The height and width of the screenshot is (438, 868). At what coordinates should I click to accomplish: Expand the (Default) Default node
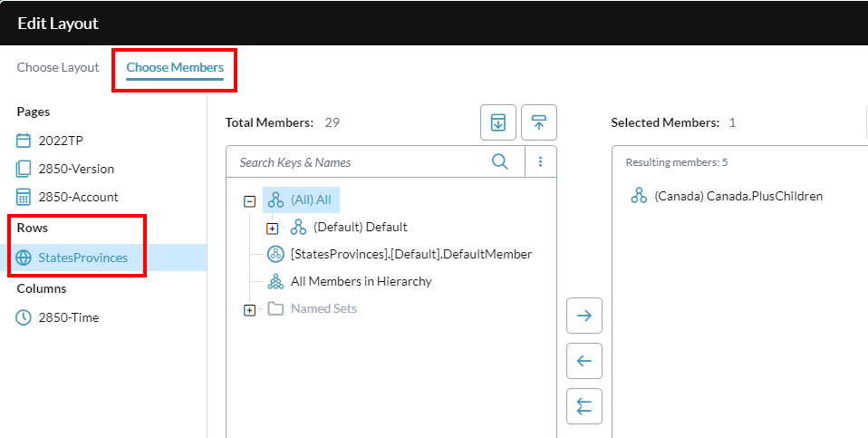272,229
